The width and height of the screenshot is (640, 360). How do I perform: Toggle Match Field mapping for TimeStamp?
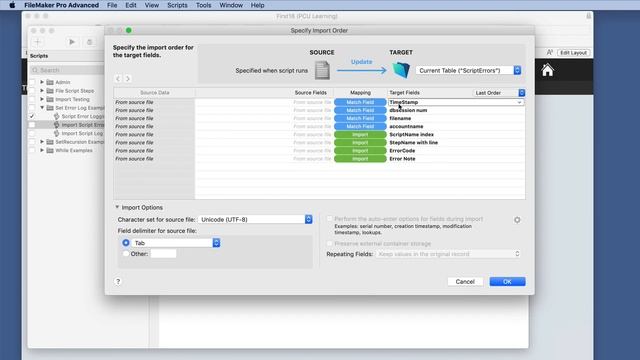pyautogui.click(x=360, y=102)
